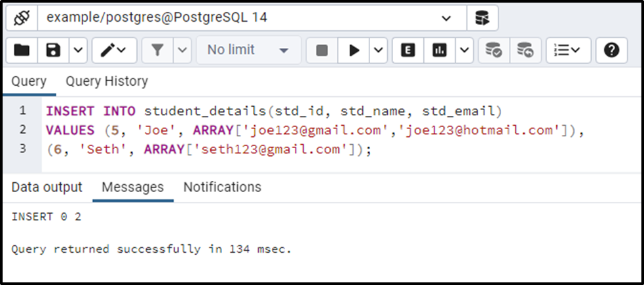Stop the running query
The width and height of the screenshot is (644, 285).
pos(322,50)
